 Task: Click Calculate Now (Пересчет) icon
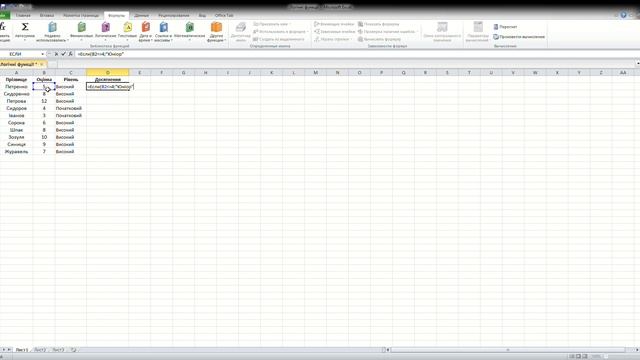(x=505, y=27)
